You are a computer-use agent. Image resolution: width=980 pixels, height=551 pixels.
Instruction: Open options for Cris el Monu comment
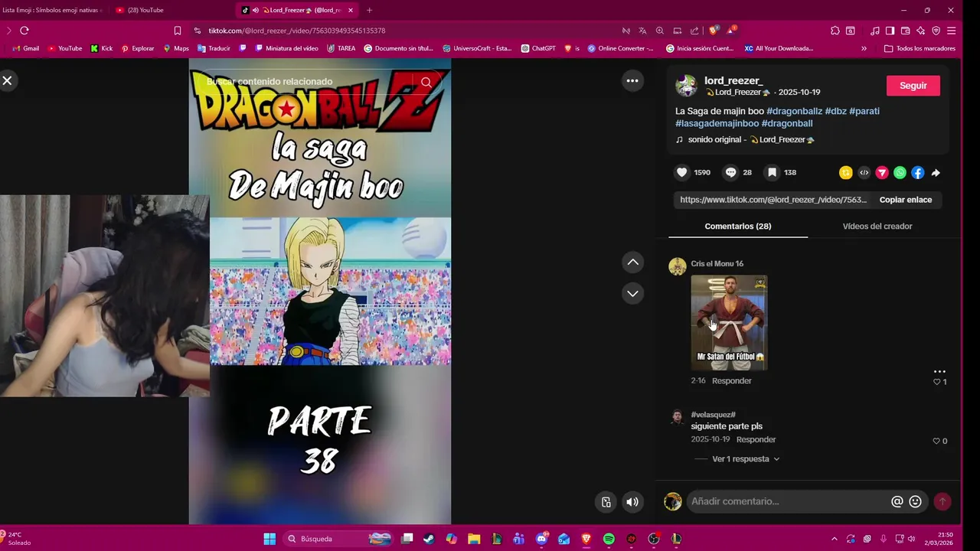[x=939, y=372]
